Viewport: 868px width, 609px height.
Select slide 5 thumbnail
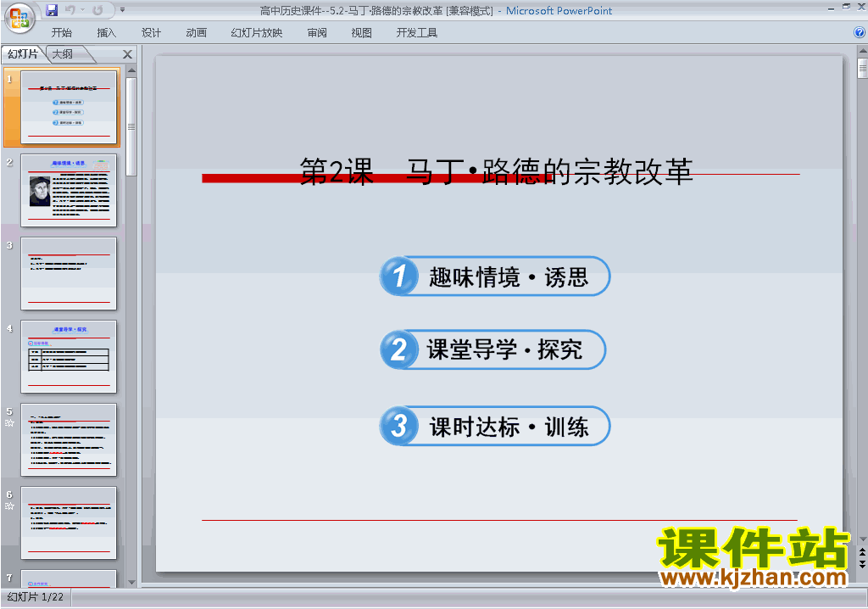point(69,440)
